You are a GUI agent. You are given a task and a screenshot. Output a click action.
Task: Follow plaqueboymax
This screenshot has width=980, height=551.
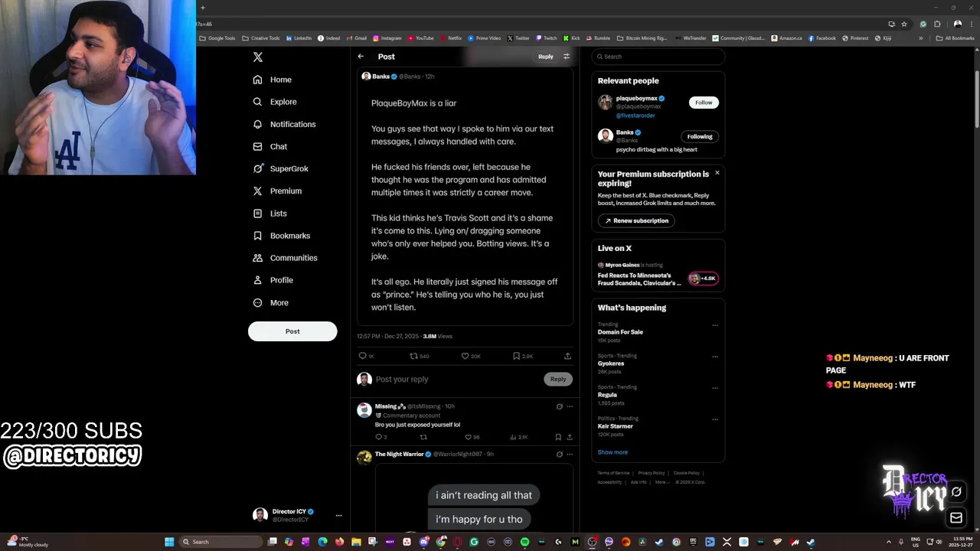click(704, 103)
